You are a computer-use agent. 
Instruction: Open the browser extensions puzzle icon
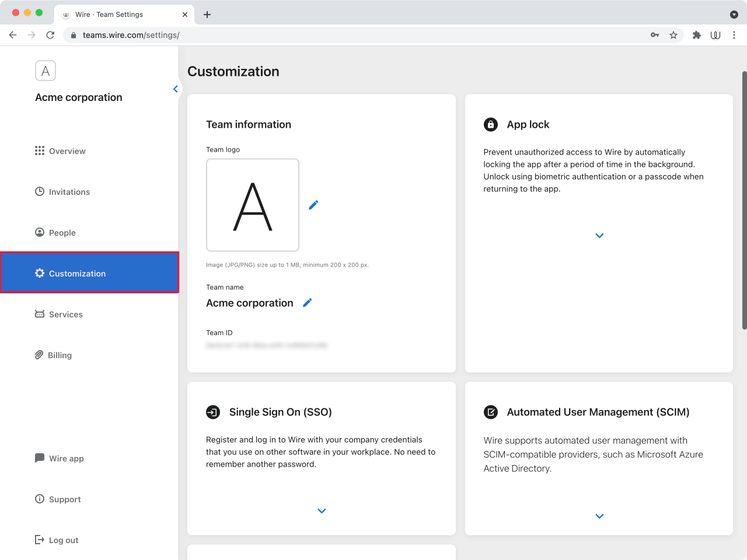697,35
